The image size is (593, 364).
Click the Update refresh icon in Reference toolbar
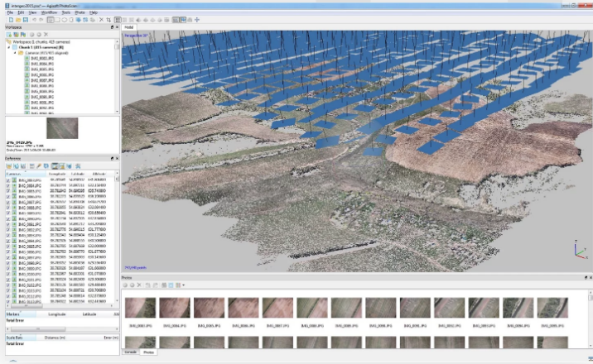coord(46,166)
